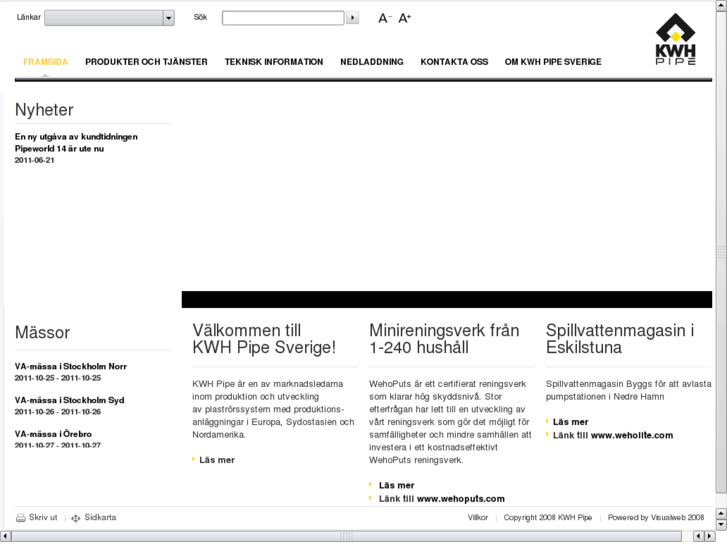727x545 pixels.
Task: Click the Nyheter heading
Action: [x=44, y=110]
